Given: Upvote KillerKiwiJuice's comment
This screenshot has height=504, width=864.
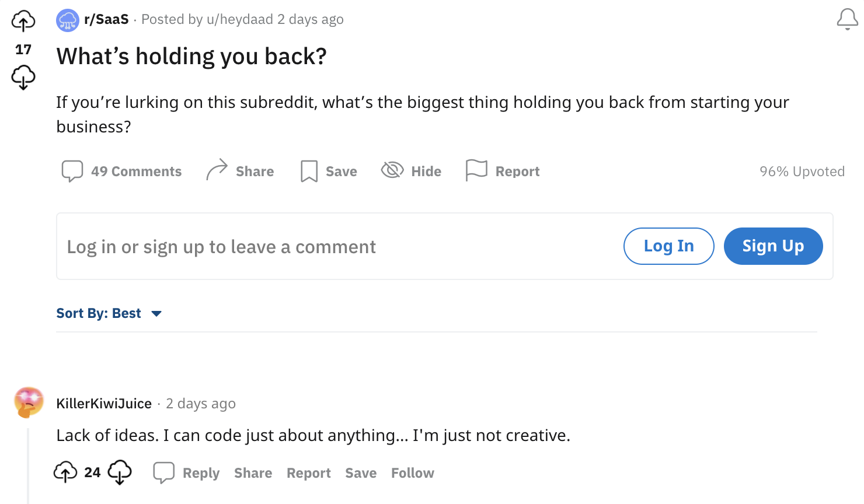Looking at the screenshot, I should [65, 472].
